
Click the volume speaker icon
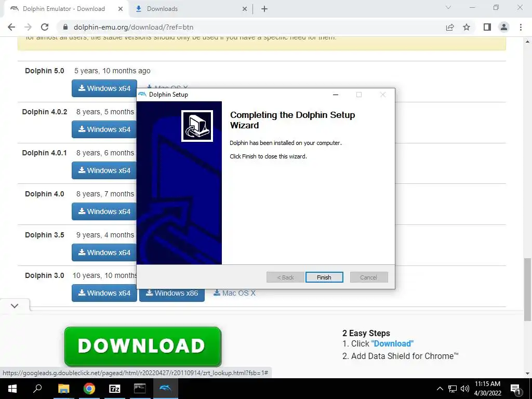pos(465,389)
